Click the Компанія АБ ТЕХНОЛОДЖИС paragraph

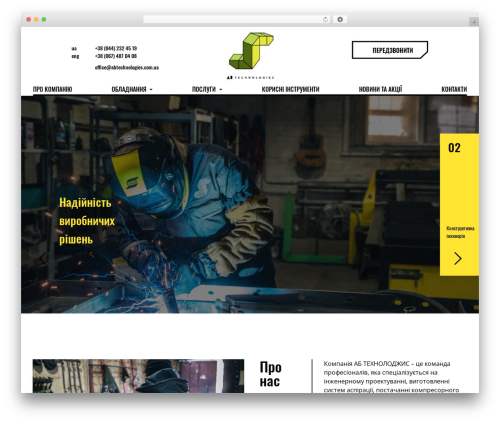click(391, 377)
